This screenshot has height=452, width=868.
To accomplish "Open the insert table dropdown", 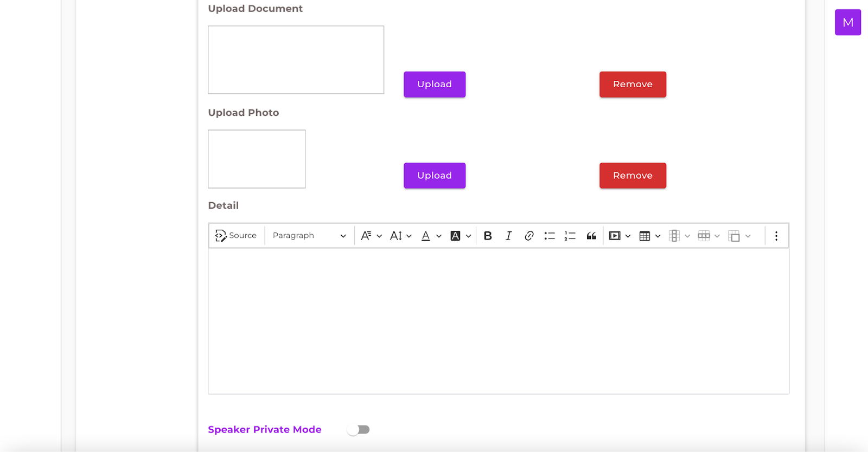I will (x=650, y=236).
